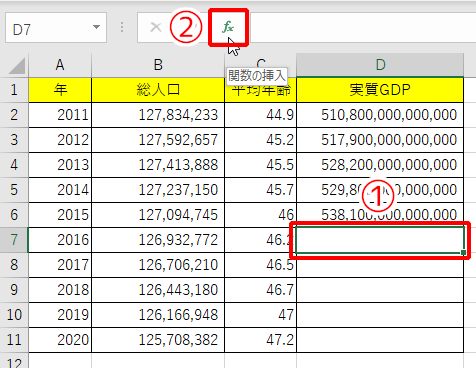
Task: Click cell with 126,443,180
Action: coord(158,290)
